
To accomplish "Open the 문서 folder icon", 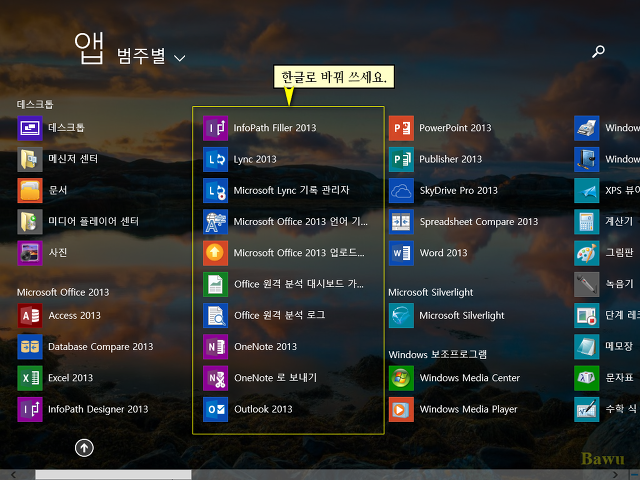I will (x=30, y=190).
